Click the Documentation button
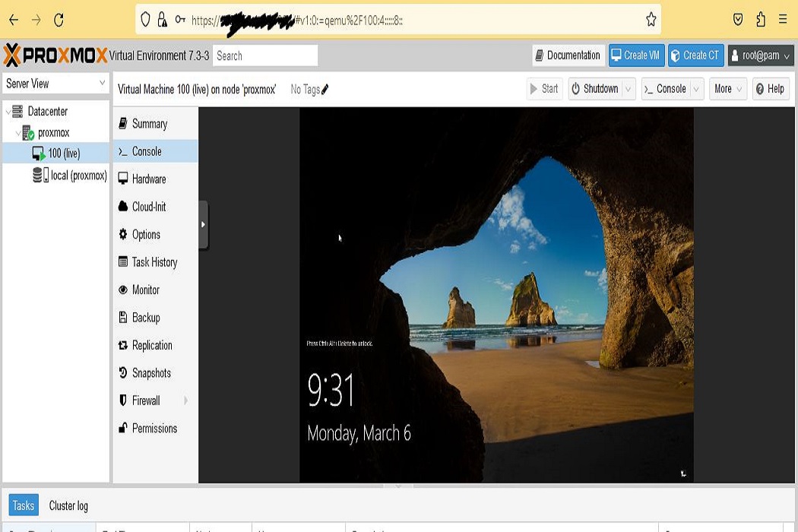This screenshot has width=798, height=532. 568,55
